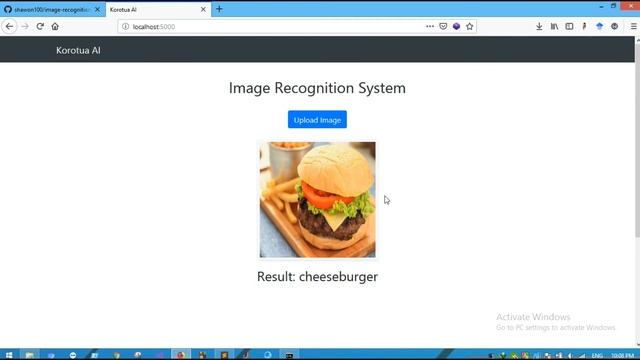This screenshot has width=640, height=360.
Task: Open the Windows Start button
Action: (x=9, y=355)
